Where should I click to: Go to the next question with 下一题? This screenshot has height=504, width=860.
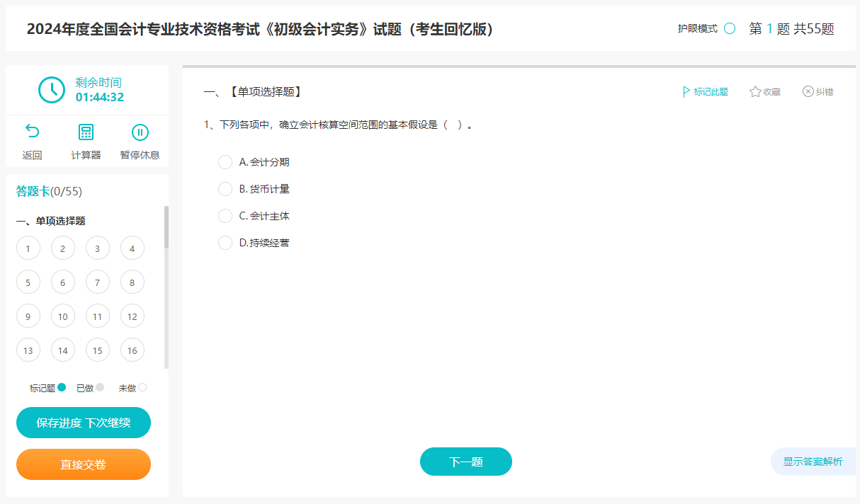[465, 461]
